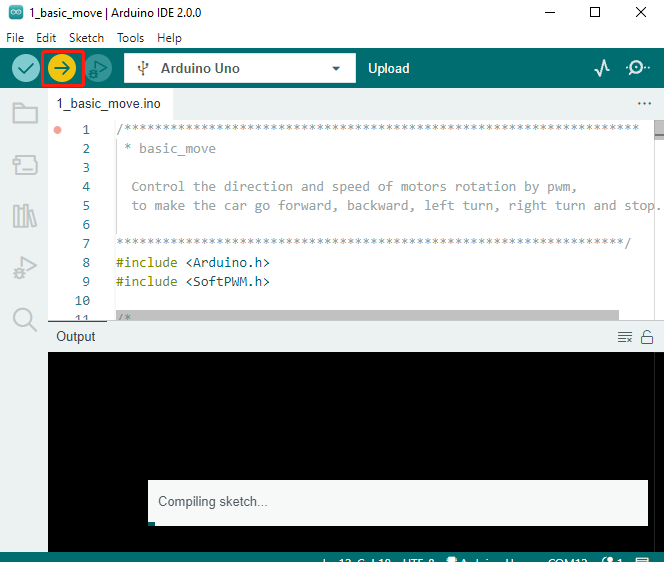Open the board selector dropdown Arduino Uno
Image resolution: width=664 pixels, height=562 pixels.
coord(240,68)
